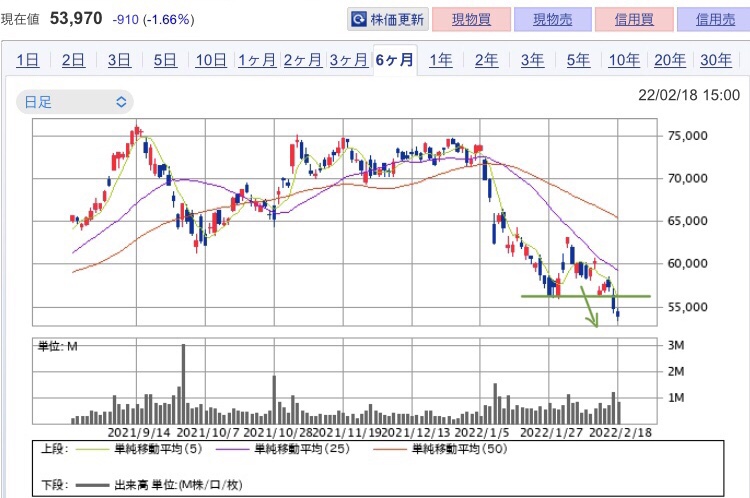The height and width of the screenshot is (498, 750).
Task: Click the 出来高 volume legend entry
Action: point(159,485)
